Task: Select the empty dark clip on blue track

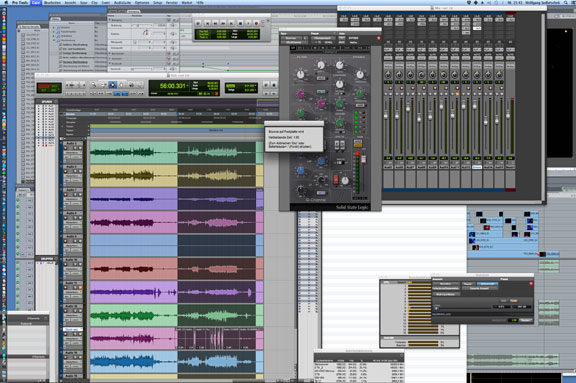Action: 217,245
